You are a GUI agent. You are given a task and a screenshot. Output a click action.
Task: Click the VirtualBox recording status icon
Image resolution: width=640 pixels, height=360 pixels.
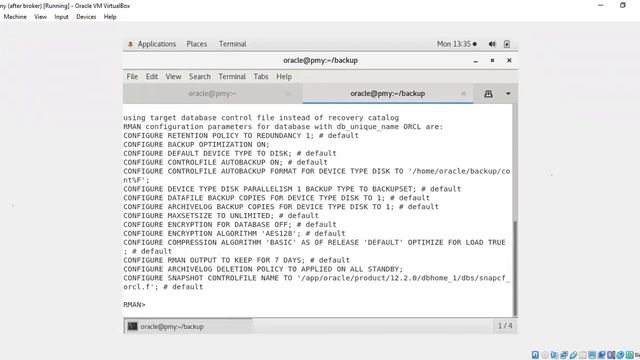tap(602, 355)
